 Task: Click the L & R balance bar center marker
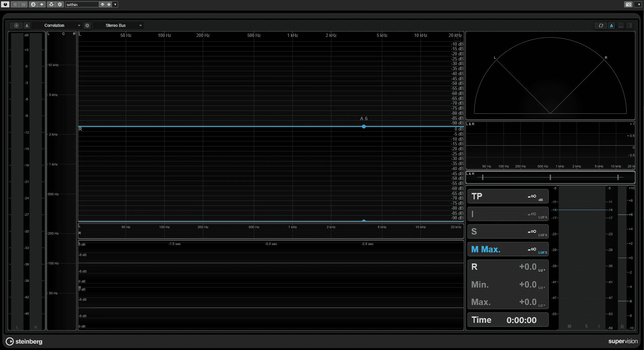550,177
